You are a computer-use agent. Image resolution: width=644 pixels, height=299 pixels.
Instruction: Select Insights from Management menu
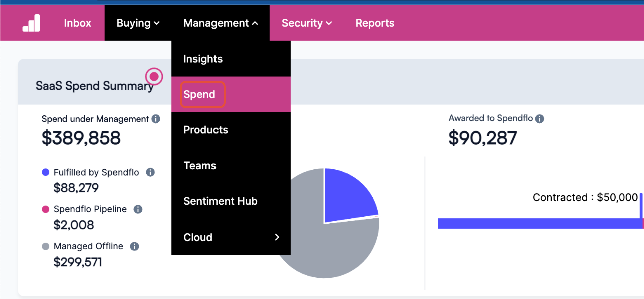[231, 59]
